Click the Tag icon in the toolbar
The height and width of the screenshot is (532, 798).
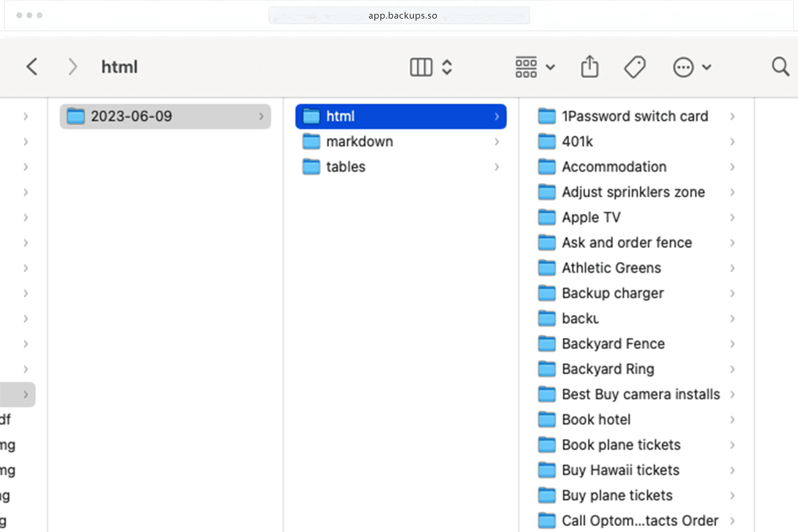pyautogui.click(x=634, y=66)
